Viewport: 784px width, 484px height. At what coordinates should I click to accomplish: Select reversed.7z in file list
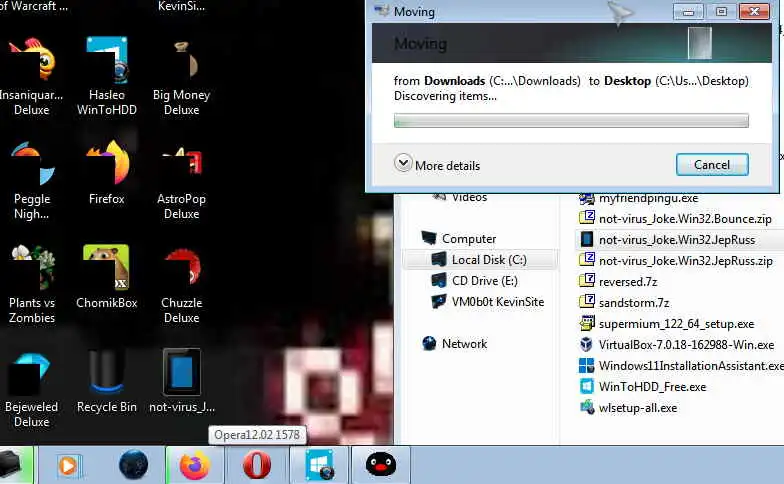[x=618, y=282]
